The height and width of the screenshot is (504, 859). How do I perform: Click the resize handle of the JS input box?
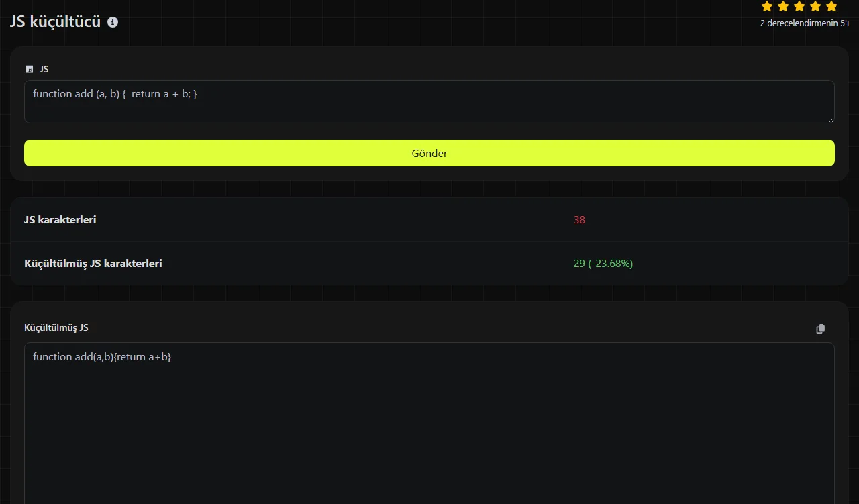point(831,119)
